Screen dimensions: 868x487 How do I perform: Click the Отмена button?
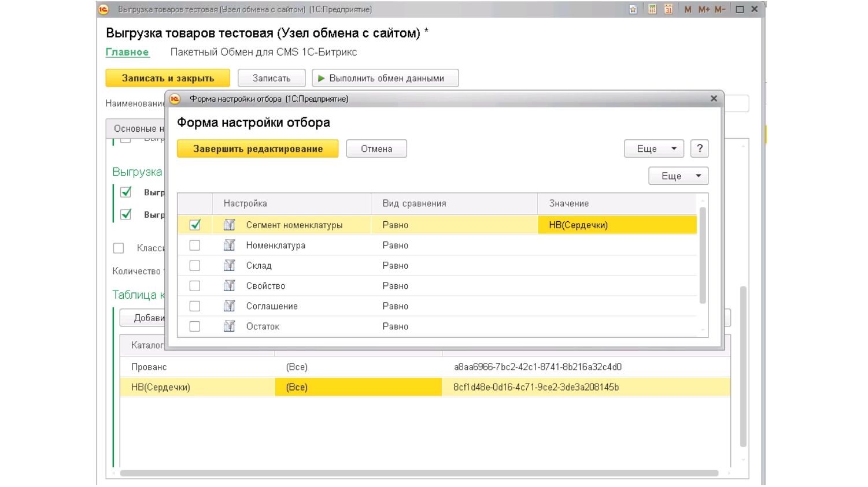(x=376, y=149)
